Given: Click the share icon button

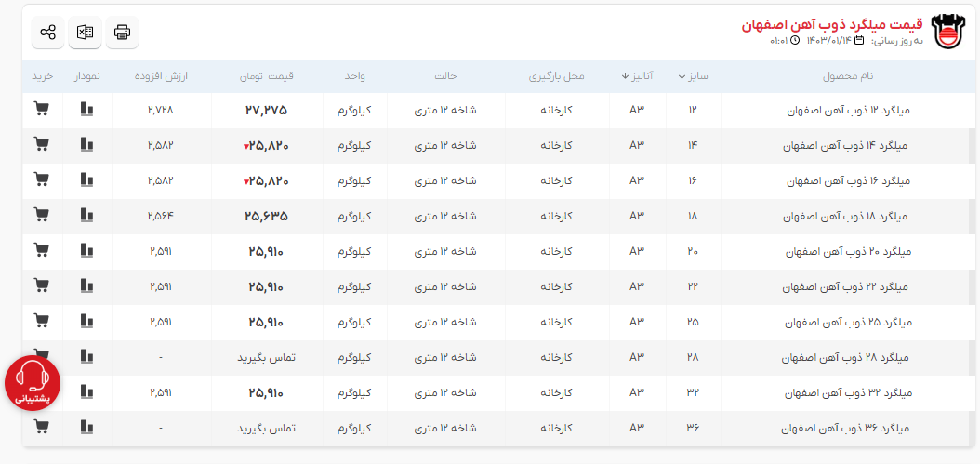Looking at the screenshot, I should (x=48, y=33).
